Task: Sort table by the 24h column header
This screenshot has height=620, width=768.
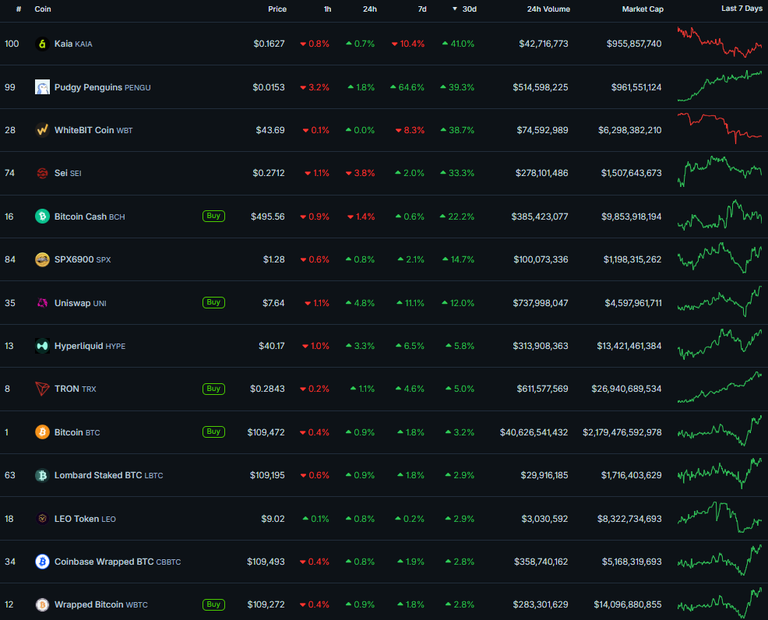Action: click(370, 9)
